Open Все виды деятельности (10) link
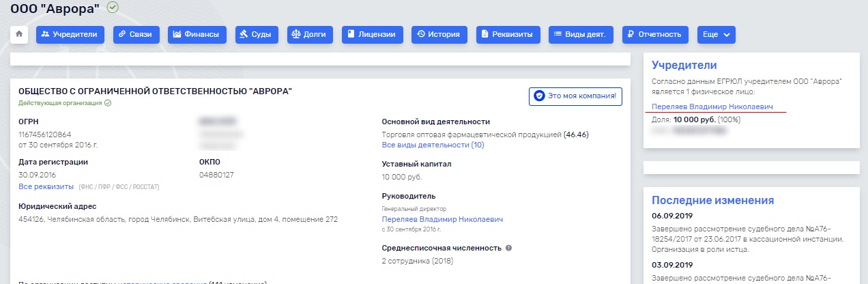 click(x=433, y=145)
